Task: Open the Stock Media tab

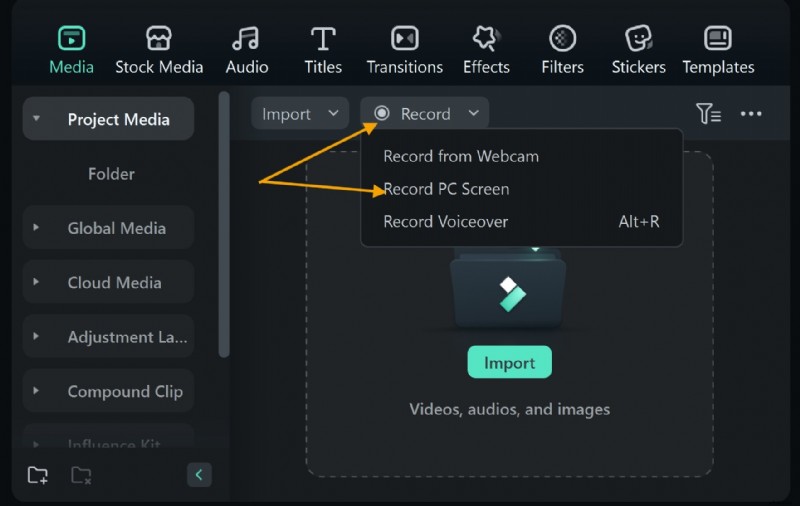Action: click(x=159, y=50)
